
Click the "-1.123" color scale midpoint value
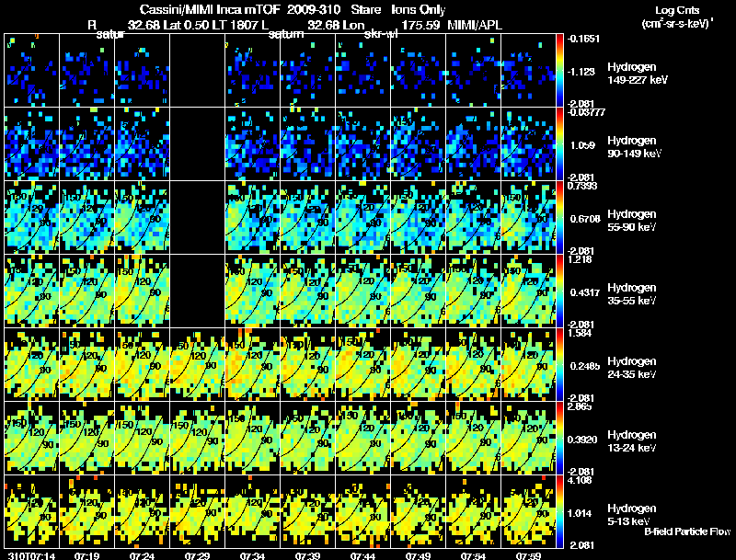(x=581, y=72)
